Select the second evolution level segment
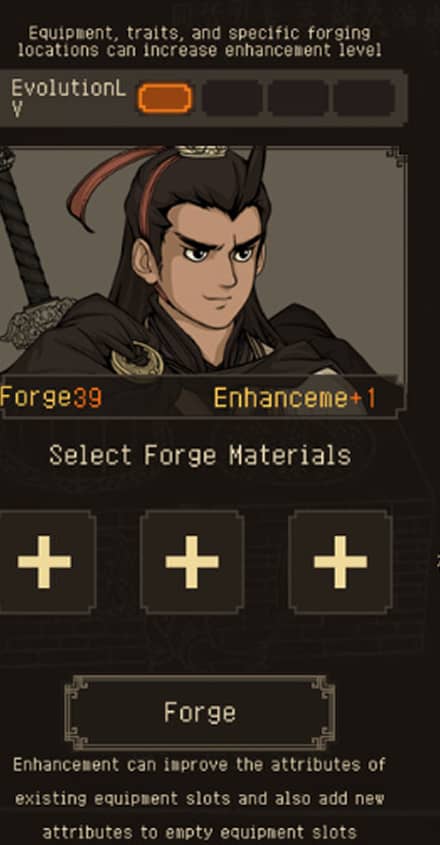 pyautogui.click(x=232, y=99)
